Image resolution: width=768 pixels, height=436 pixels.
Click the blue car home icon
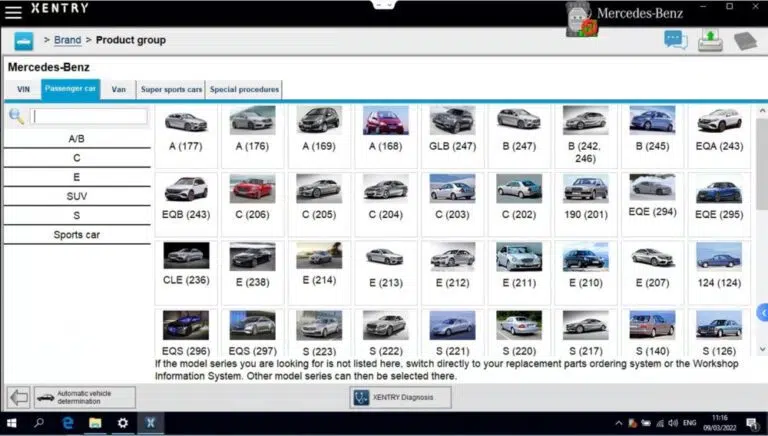24,41
